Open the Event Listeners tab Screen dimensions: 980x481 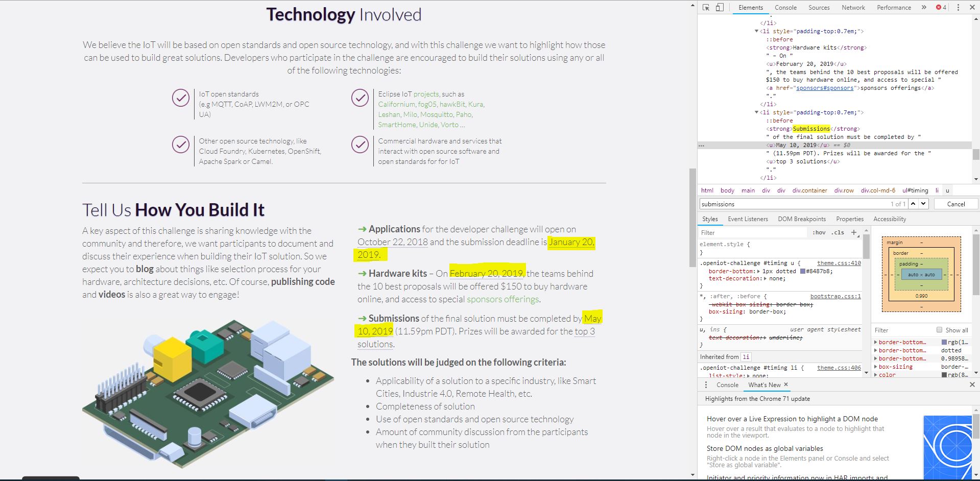748,219
